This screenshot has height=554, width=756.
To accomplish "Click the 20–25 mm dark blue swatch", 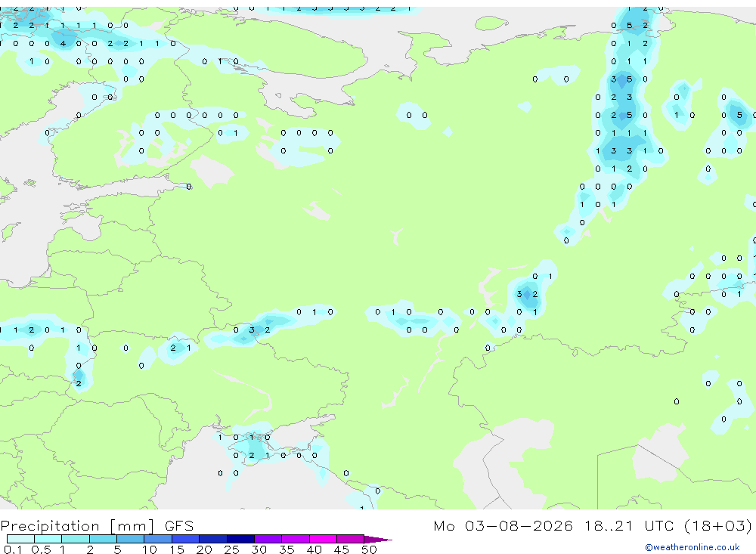I will (x=213, y=539).
